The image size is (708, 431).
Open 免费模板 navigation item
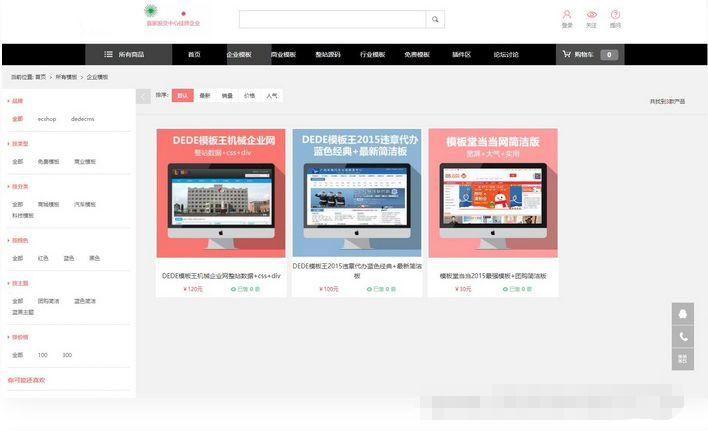point(417,55)
